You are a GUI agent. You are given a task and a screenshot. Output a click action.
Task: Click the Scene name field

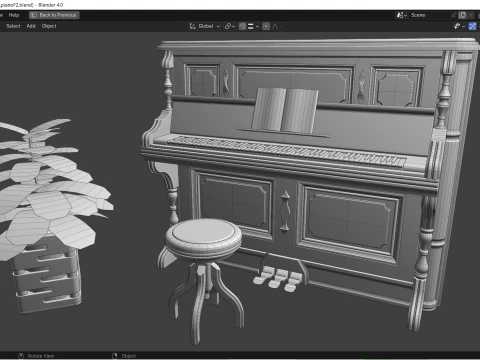tap(428, 15)
